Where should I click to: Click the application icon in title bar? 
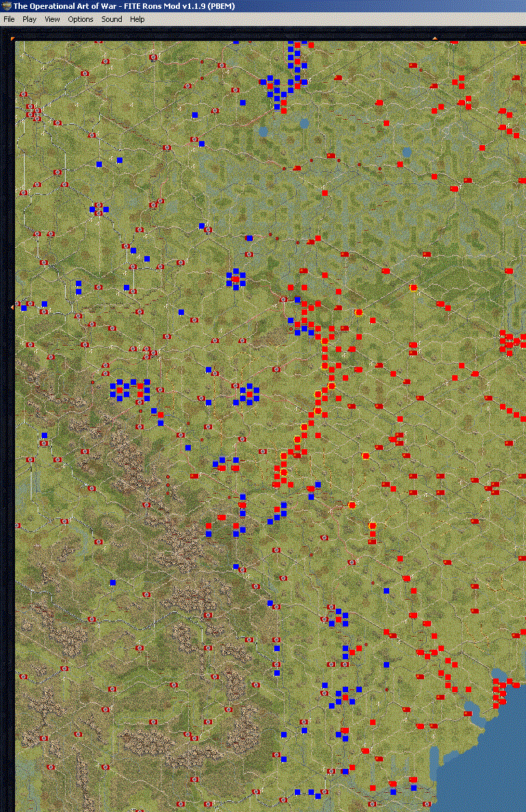(x=6, y=6)
